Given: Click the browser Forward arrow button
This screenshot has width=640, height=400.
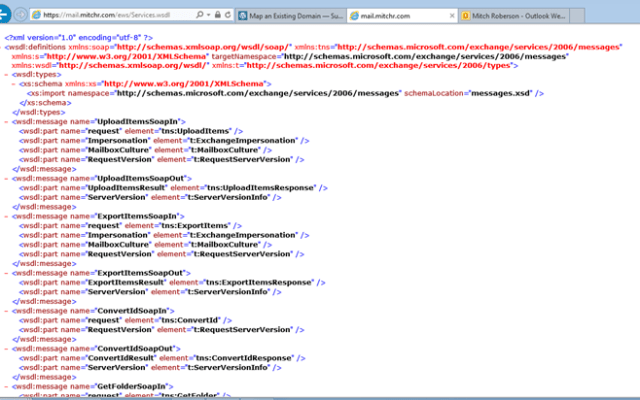Looking at the screenshot, I should click(21, 15).
